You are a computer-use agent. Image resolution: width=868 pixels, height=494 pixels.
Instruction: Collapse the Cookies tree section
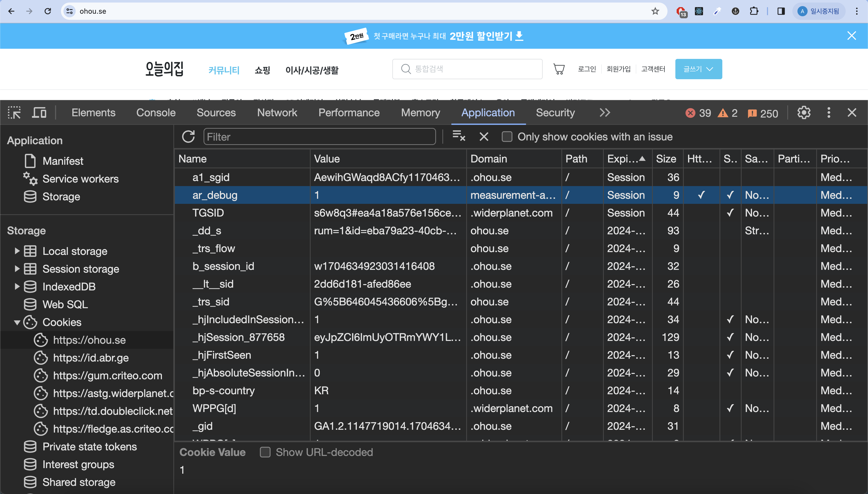pyautogui.click(x=17, y=322)
